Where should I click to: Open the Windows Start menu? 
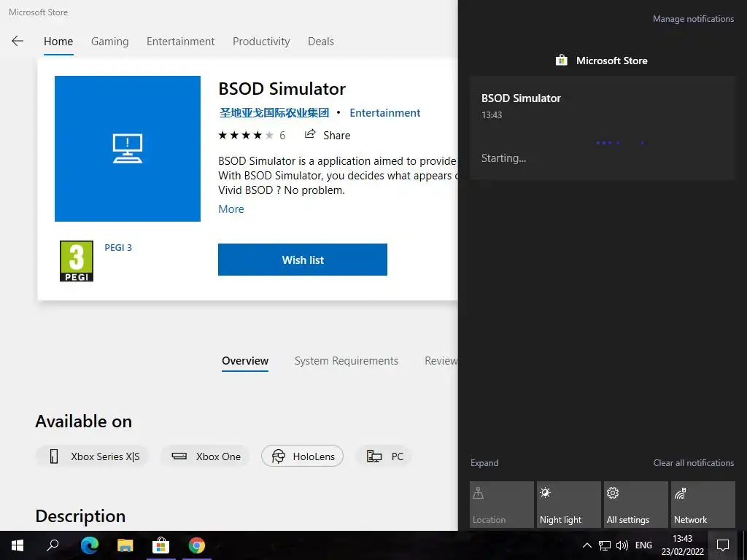[x=18, y=545]
